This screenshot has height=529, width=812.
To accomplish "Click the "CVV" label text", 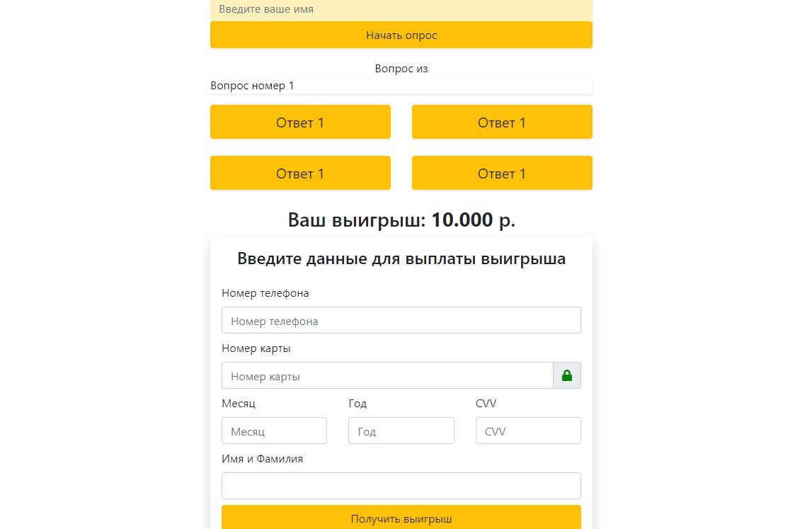I will click(486, 404).
